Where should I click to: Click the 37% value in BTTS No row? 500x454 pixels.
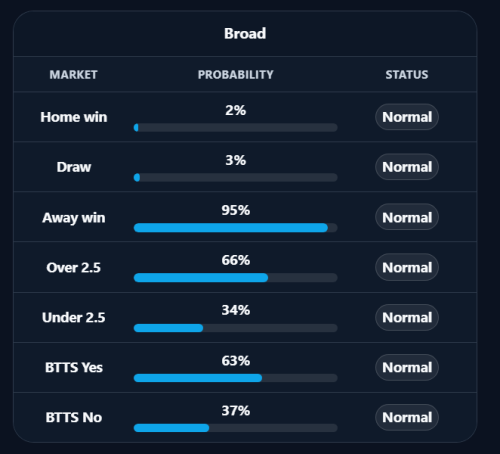click(x=236, y=411)
